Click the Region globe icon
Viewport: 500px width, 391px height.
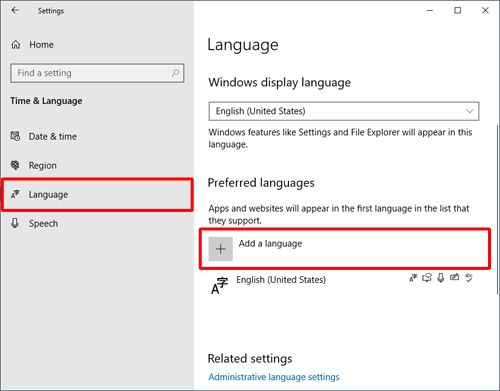15,165
